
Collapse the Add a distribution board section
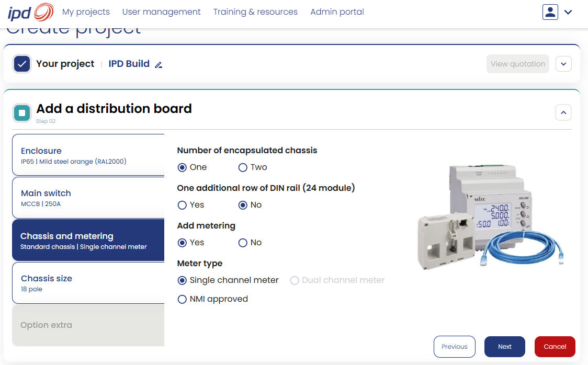(563, 112)
